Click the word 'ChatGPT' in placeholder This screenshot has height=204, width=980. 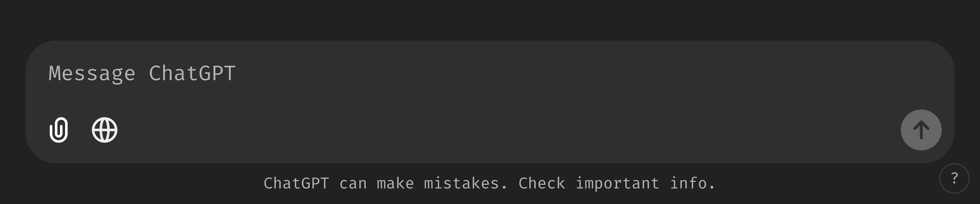192,73
